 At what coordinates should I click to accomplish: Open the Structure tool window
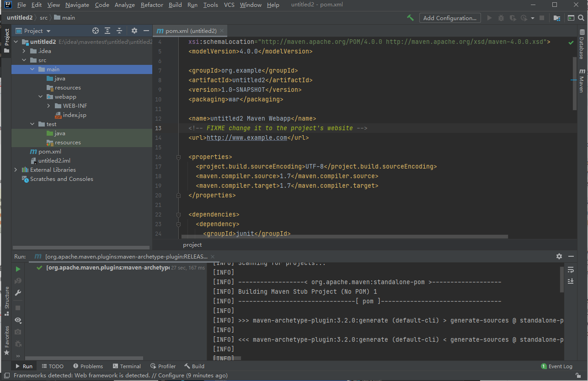[x=6, y=301]
